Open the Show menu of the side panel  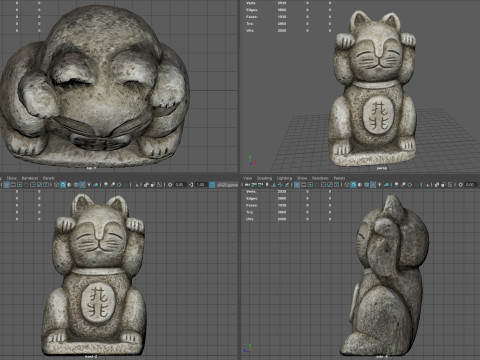pos(302,178)
